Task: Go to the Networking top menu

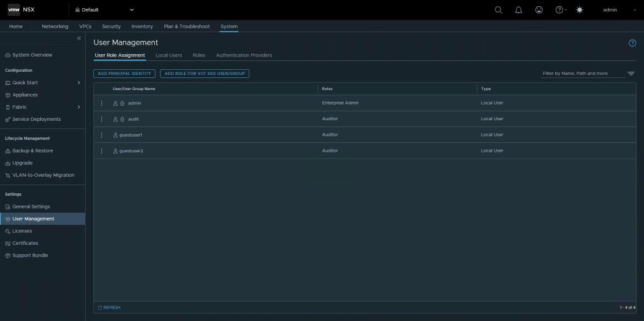Action: [x=55, y=26]
